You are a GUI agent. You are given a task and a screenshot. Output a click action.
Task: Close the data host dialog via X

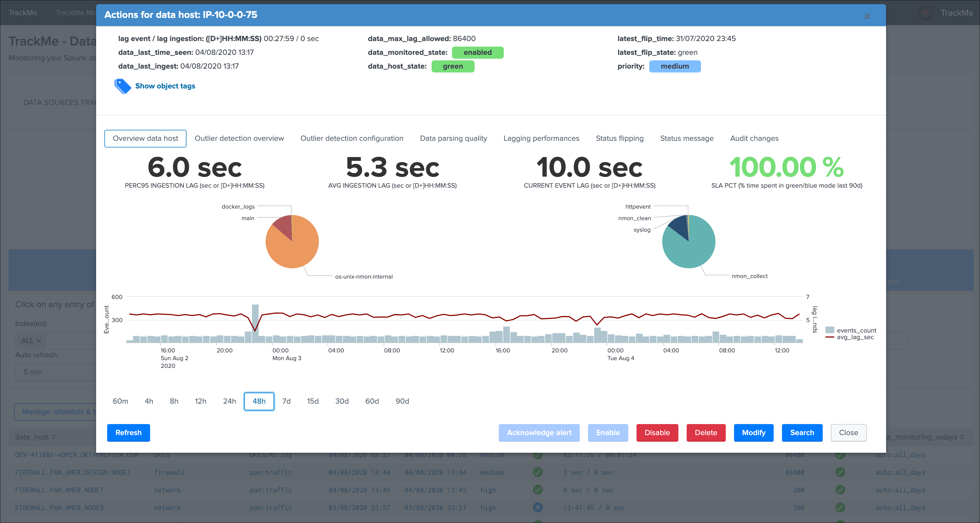pos(867,16)
